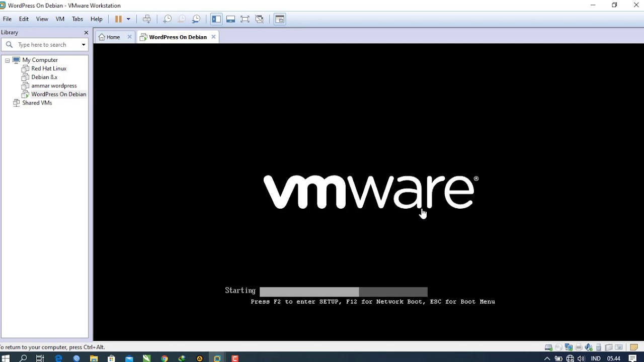Open the Help menu

tap(96, 19)
